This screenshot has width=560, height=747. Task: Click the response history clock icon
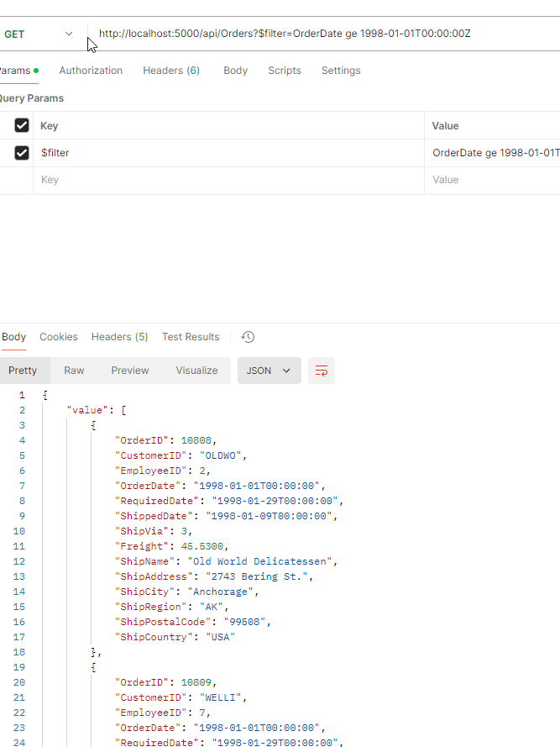(x=248, y=337)
